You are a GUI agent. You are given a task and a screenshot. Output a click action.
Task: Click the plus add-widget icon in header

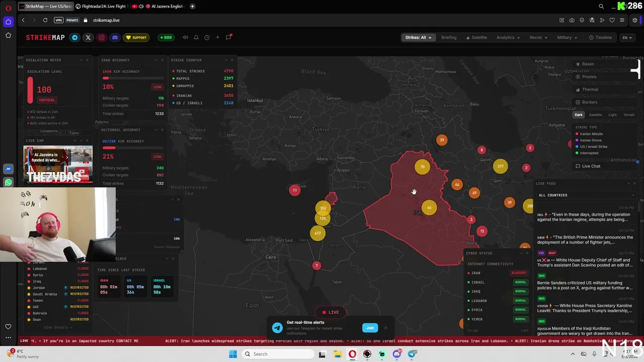tap(217, 37)
